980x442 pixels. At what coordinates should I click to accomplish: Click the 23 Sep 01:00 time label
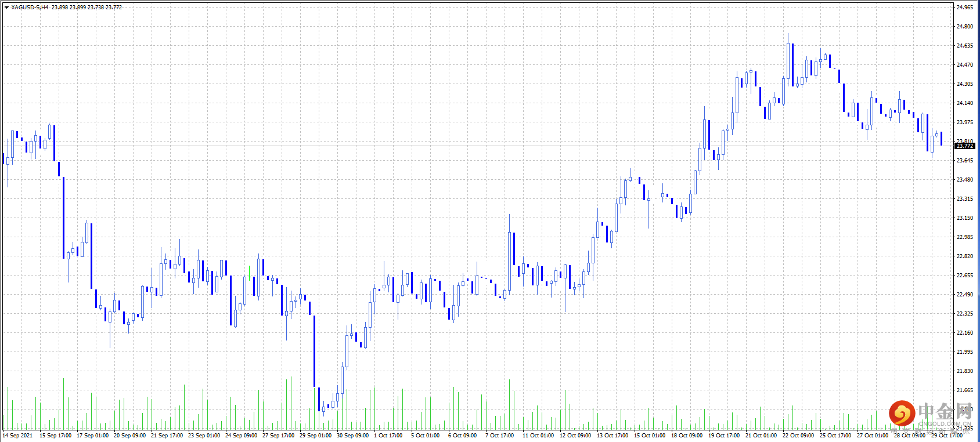click(x=204, y=436)
